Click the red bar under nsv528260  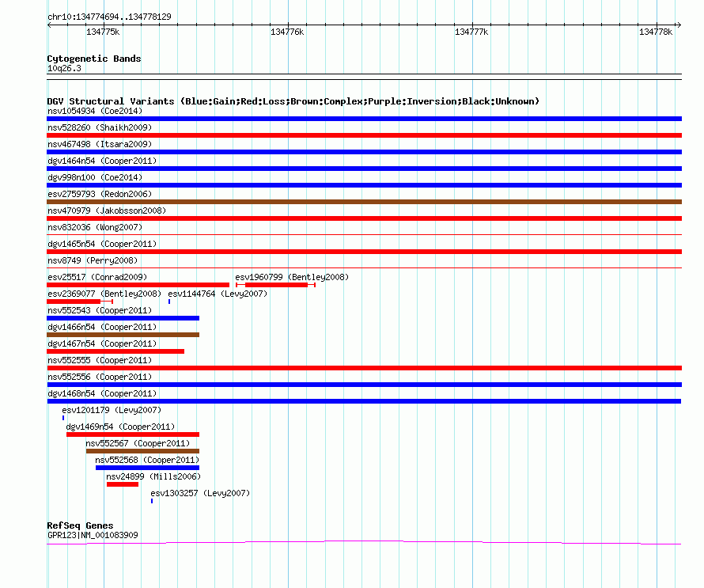[364, 135]
